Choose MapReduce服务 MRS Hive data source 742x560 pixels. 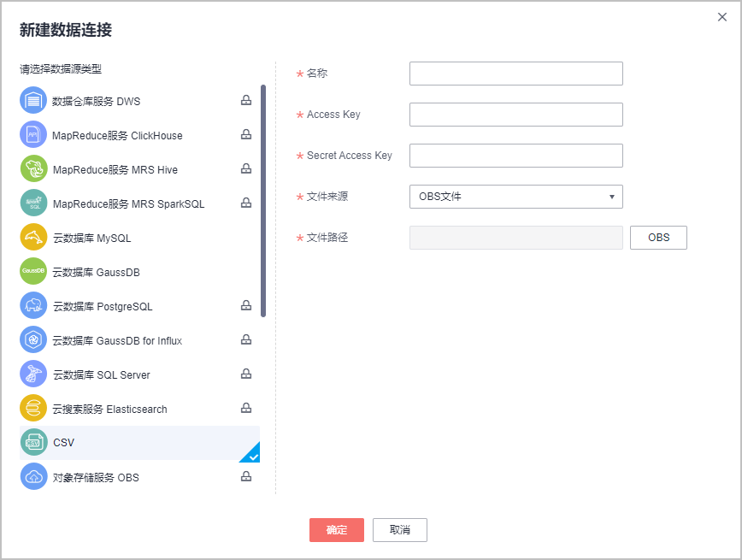tap(115, 170)
